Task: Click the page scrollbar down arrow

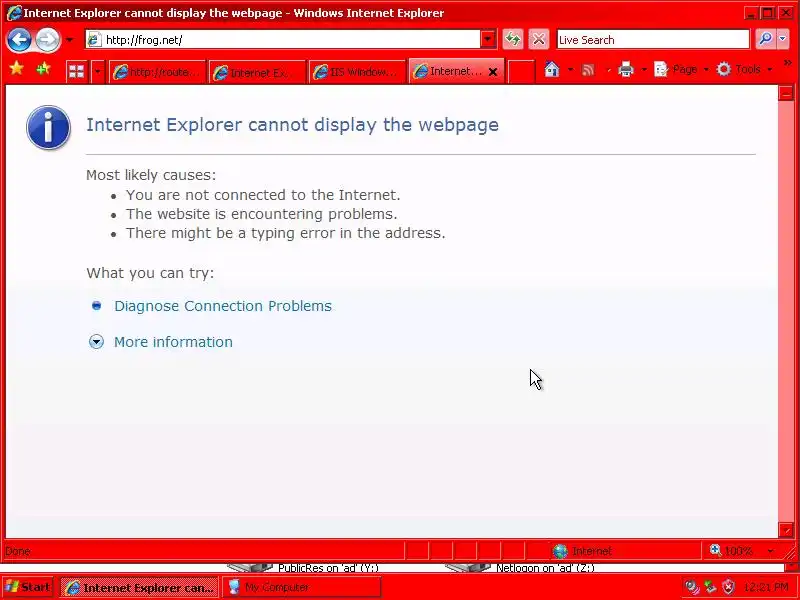Action: [x=786, y=530]
